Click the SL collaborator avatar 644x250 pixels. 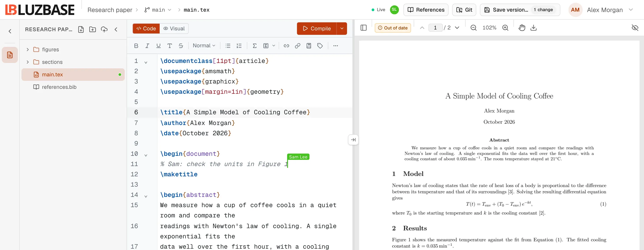394,10
